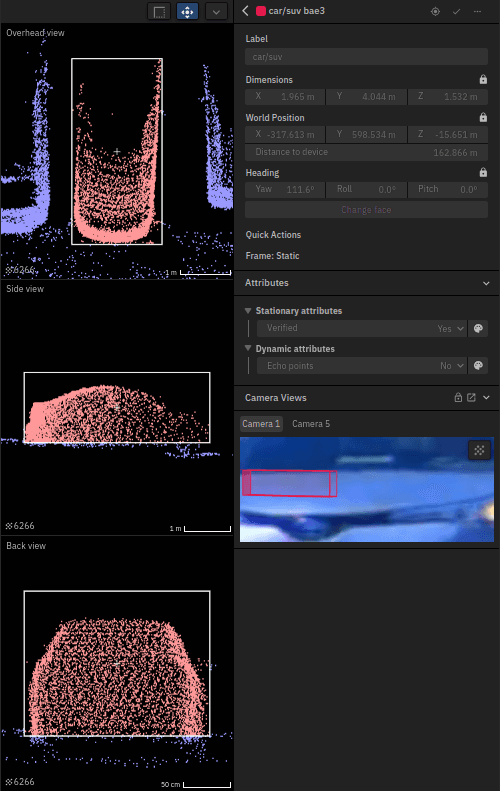Toggle the Dimensions lock
This screenshot has width=500, height=791.
[x=483, y=79]
